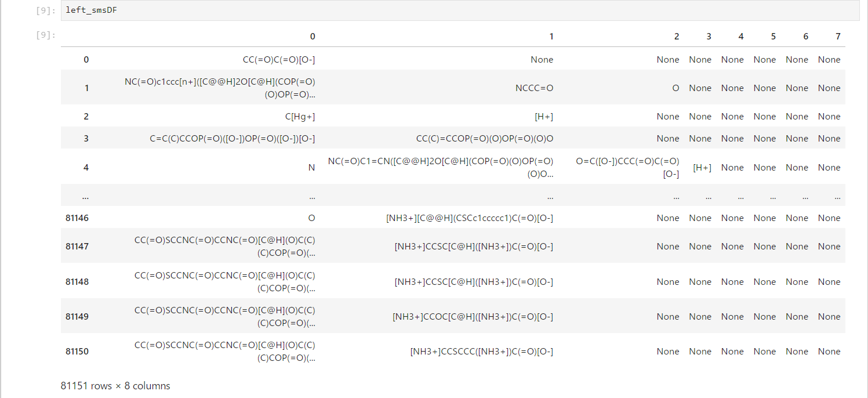
Task: Click the CC(=O)C(=O)[O-] cell in row 0
Action: pos(279,60)
